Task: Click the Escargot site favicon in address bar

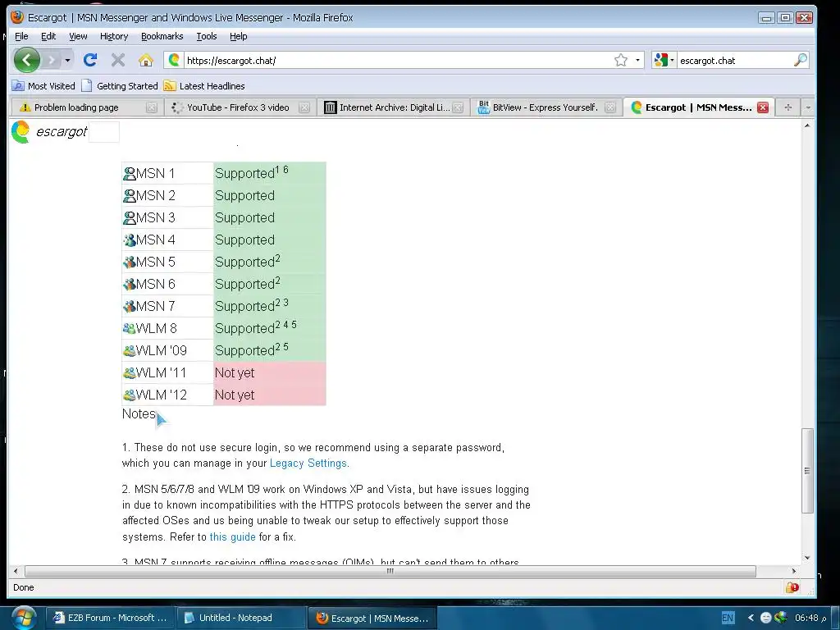Action: [174, 60]
